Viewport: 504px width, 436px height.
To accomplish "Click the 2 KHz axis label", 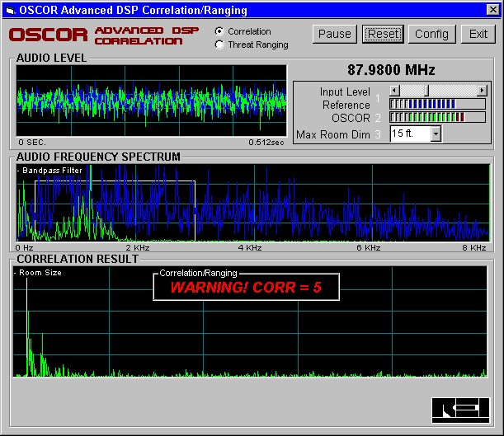I will point(138,248).
